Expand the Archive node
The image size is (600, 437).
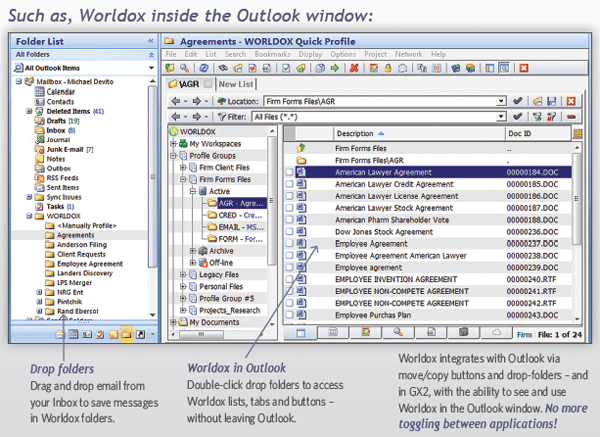tap(193, 251)
